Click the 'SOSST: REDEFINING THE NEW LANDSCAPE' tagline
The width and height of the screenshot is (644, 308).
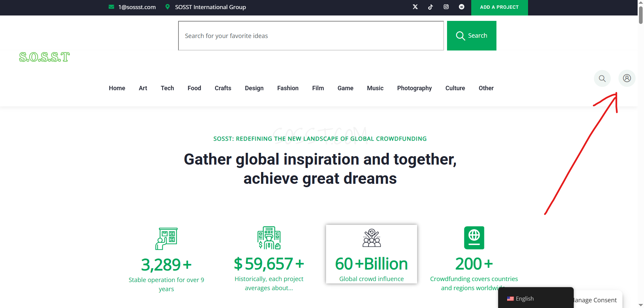click(320, 139)
